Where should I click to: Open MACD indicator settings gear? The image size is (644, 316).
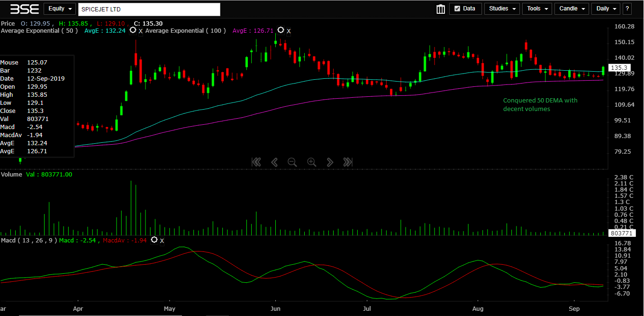pyautogui.click(x=154, y=240)
